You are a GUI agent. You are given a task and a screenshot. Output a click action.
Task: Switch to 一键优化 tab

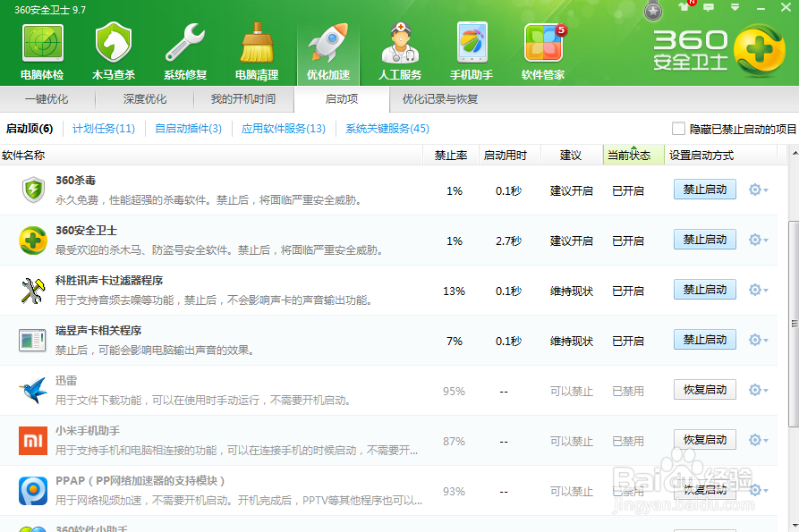click(x=47, y=99)
